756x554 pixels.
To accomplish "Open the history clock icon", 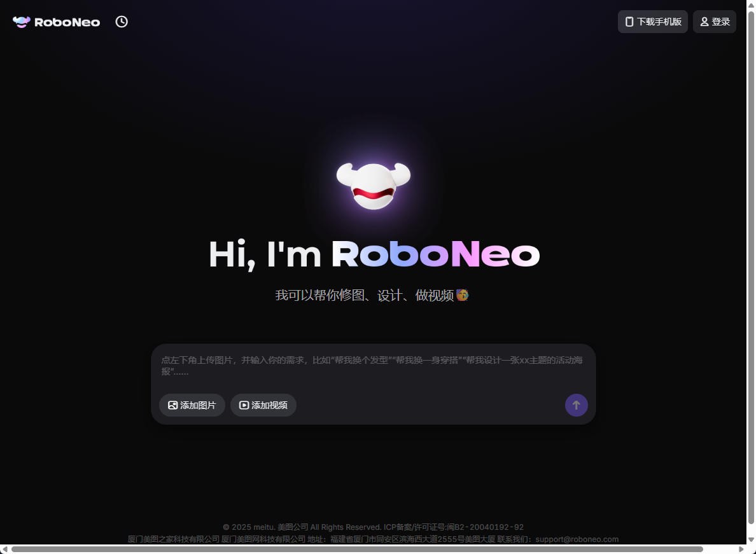I will click(122, 22).
